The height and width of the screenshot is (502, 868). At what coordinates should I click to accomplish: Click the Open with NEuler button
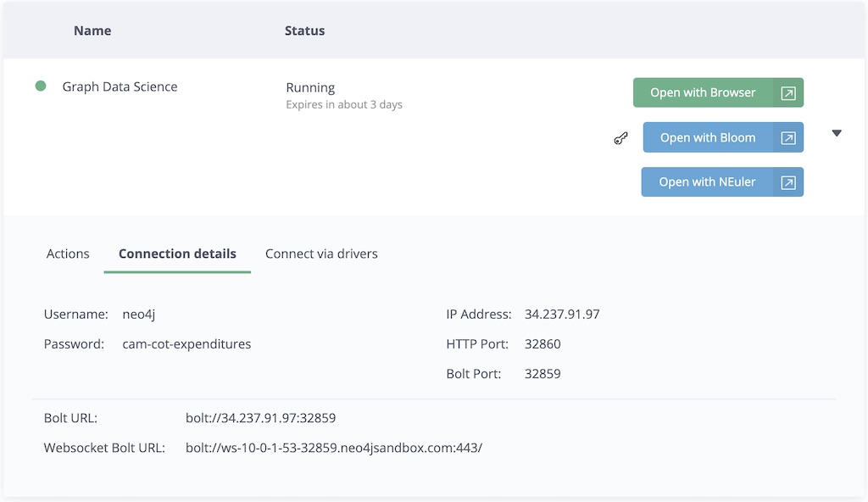pyautogui.click(x=722, y=181)
